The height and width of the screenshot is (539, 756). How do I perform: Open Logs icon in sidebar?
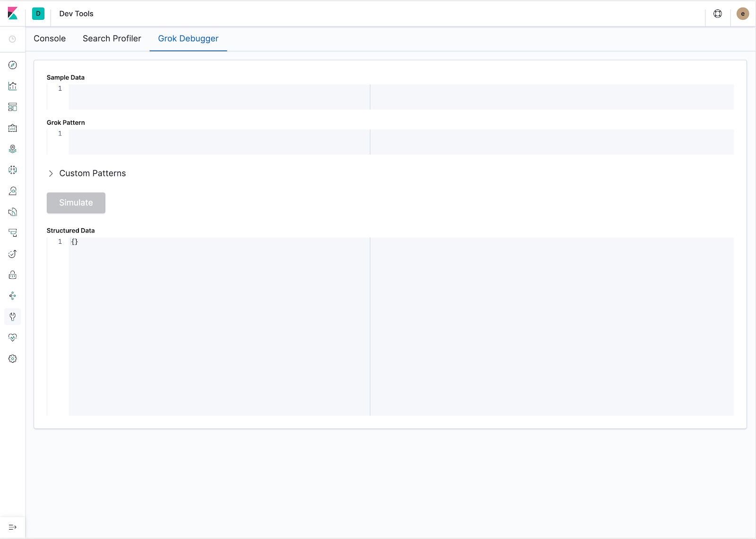[x=13, y=212]
